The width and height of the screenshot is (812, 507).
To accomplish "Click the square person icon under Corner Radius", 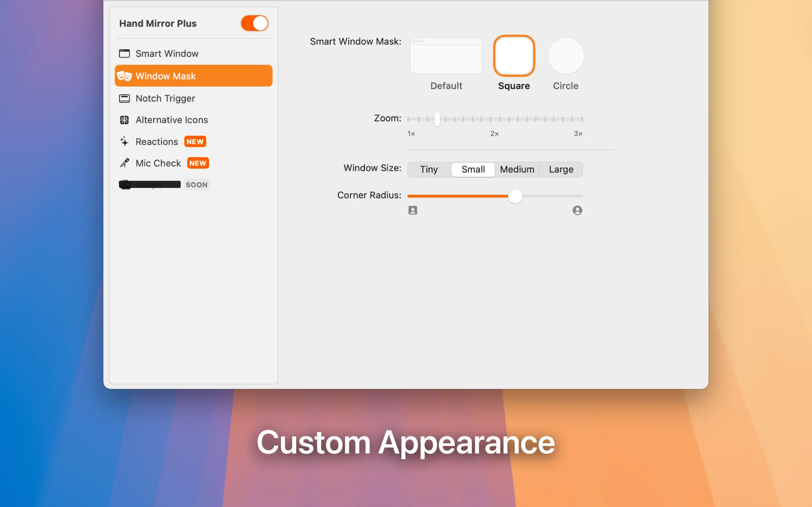I will pyautogui.click(x=413, y=210).
